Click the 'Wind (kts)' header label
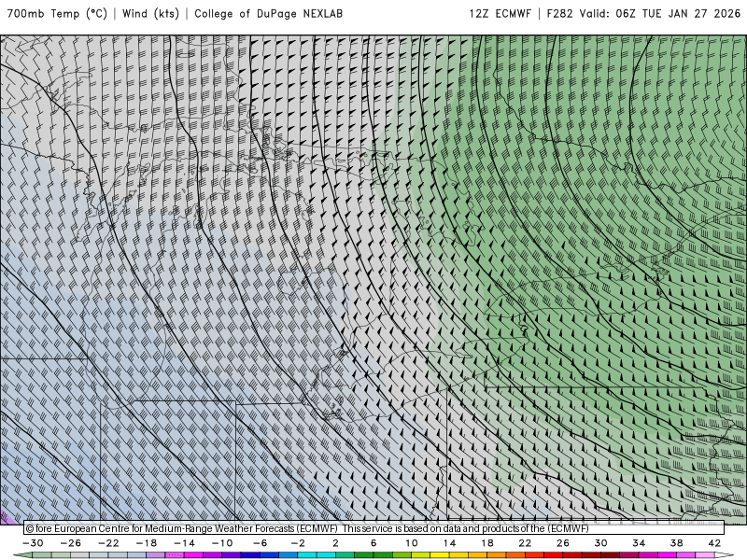This screenshot has height=560, width=747. click(150, 14)
